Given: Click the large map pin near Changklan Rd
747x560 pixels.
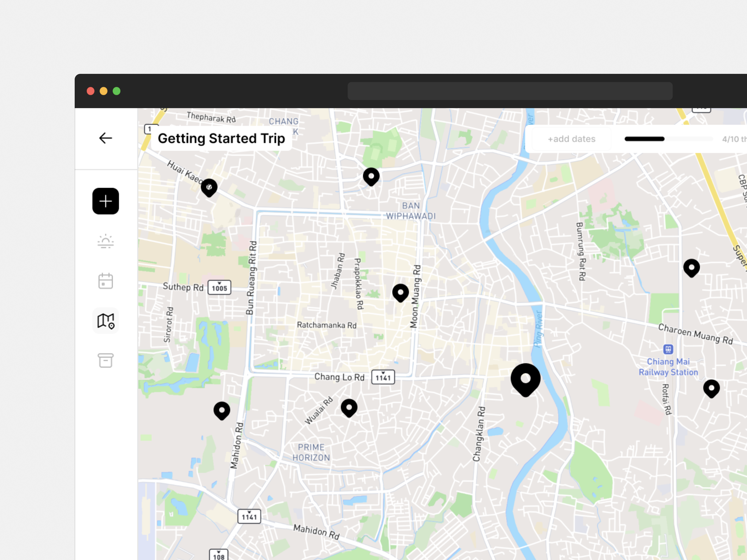Looking at the screenshot, I should pos(525,378).
